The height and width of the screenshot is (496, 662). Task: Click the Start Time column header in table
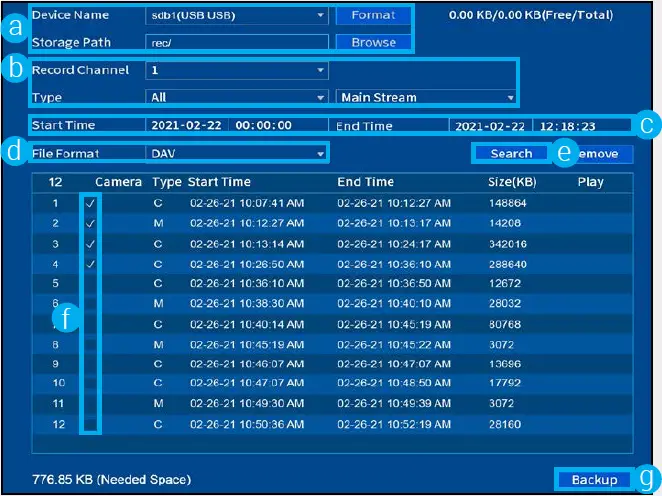(219, 182)
